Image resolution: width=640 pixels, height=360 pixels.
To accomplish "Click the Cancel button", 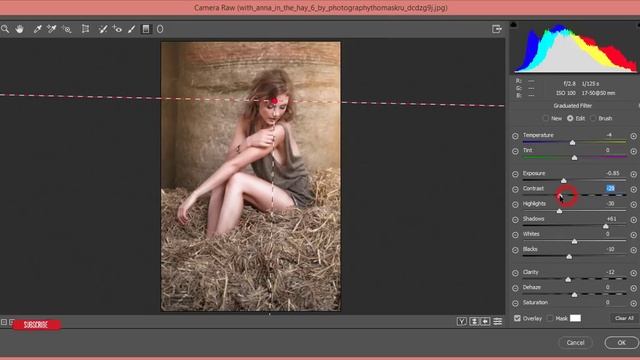I will (x=575, y=342).
